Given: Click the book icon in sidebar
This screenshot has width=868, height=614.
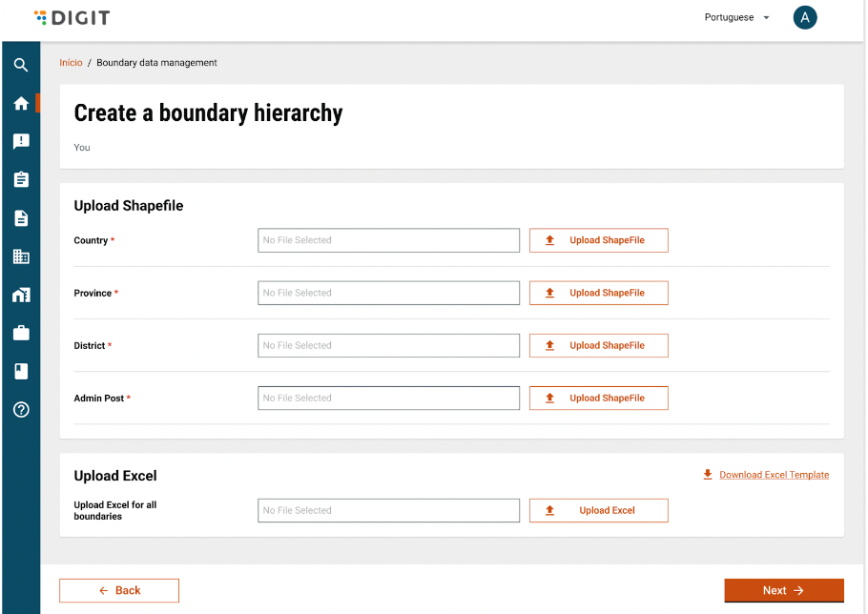Looking at the screenshot, I should [x=21, y=371].
